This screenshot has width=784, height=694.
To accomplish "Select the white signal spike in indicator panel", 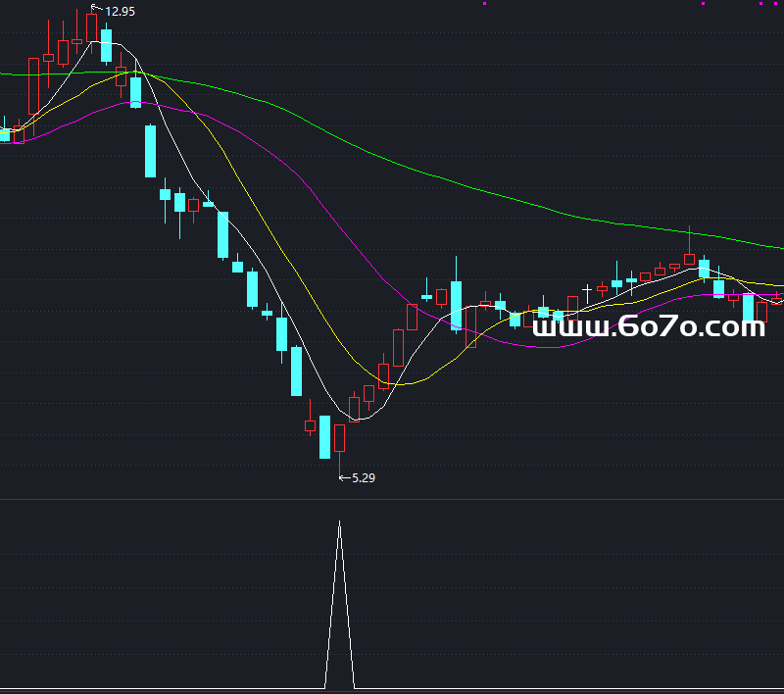I will coord(339,605).
